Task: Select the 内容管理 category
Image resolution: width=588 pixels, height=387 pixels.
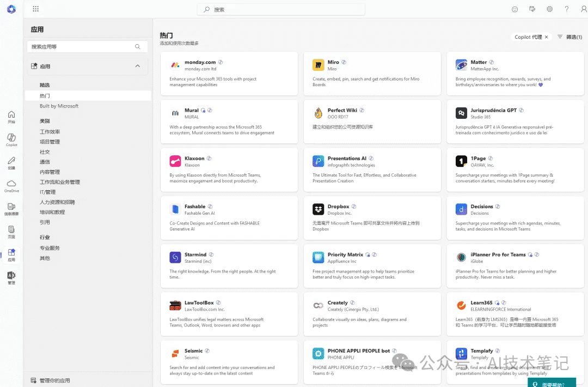Action: pyautogui.click(x=50, y=172)
